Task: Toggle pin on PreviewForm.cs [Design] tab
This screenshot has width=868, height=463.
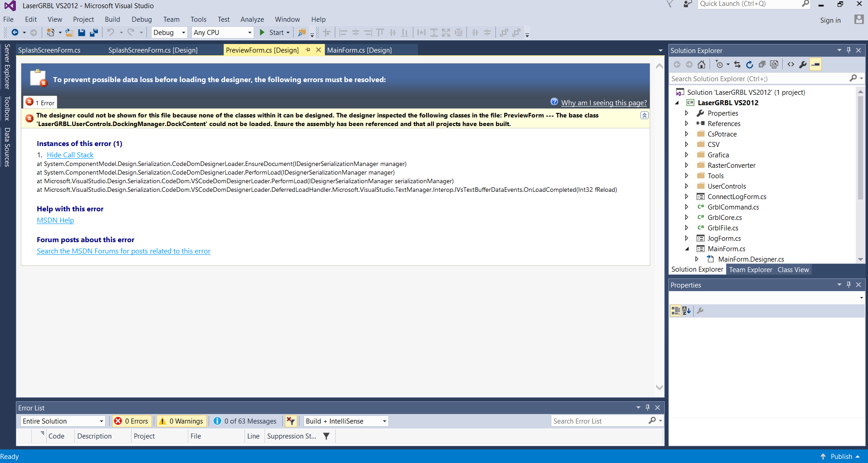Action: (308, 50)
